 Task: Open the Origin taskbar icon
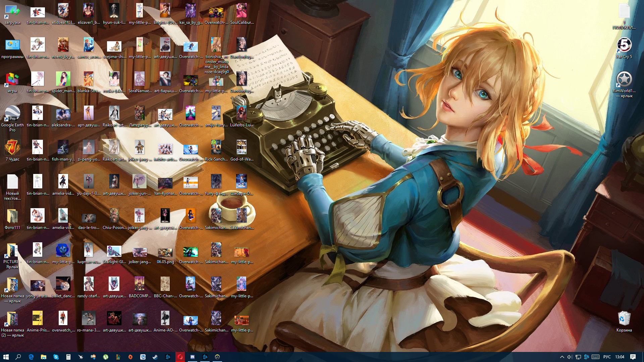[130, 357]
